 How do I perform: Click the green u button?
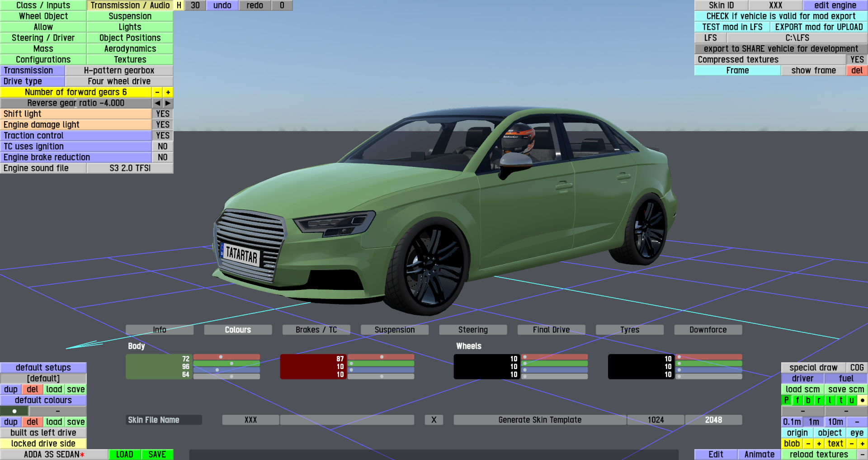coord(852,400)
